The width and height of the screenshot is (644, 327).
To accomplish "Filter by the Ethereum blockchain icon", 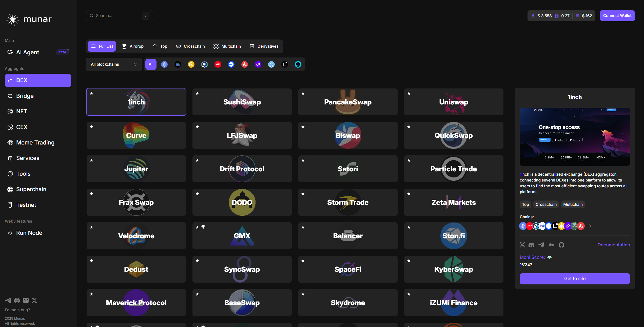I will click(164, 64).
